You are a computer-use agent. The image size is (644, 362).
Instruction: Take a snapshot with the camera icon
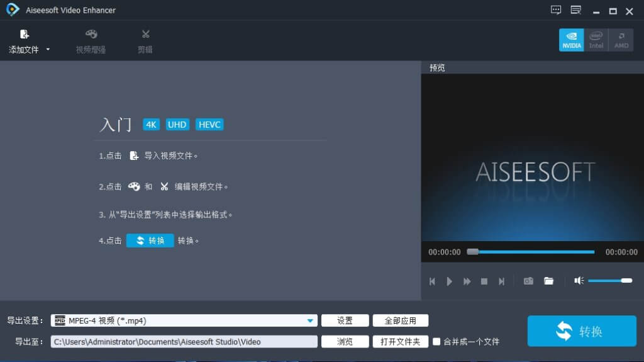coord(528,281)
